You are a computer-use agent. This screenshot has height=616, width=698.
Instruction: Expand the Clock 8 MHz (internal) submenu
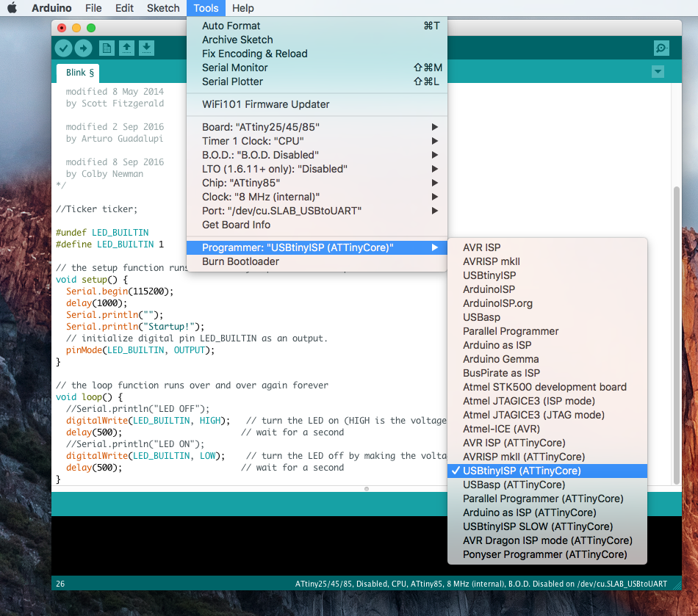(x=317, y=197)
